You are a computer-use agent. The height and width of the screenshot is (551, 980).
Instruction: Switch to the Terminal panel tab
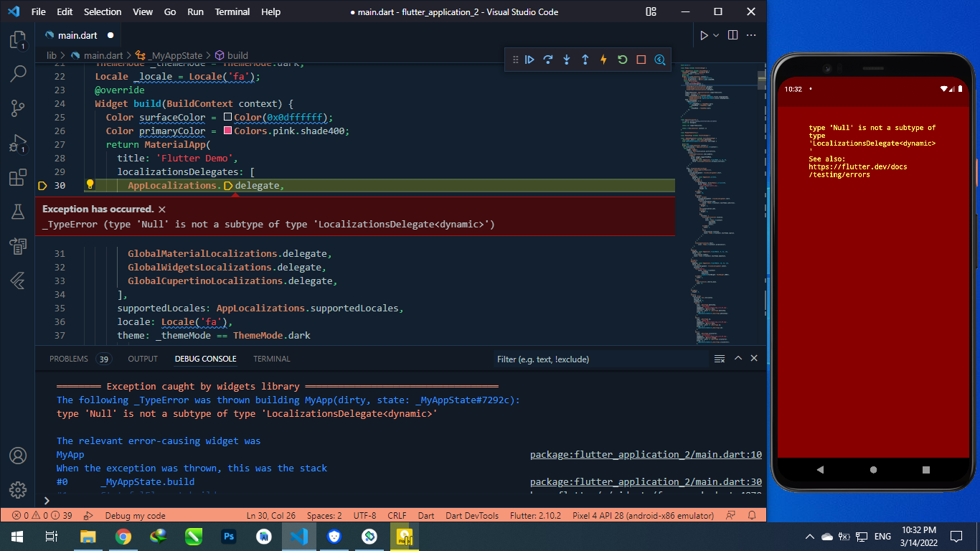pos(272,359)
